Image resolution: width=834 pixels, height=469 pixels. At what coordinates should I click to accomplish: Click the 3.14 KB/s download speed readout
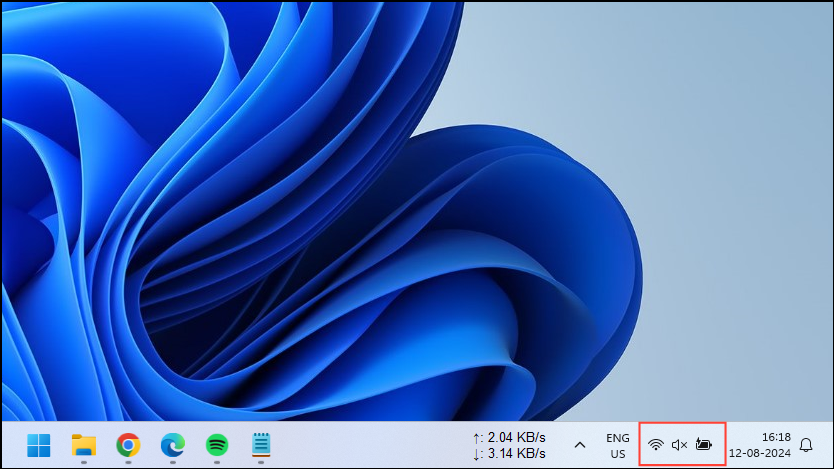510,454
